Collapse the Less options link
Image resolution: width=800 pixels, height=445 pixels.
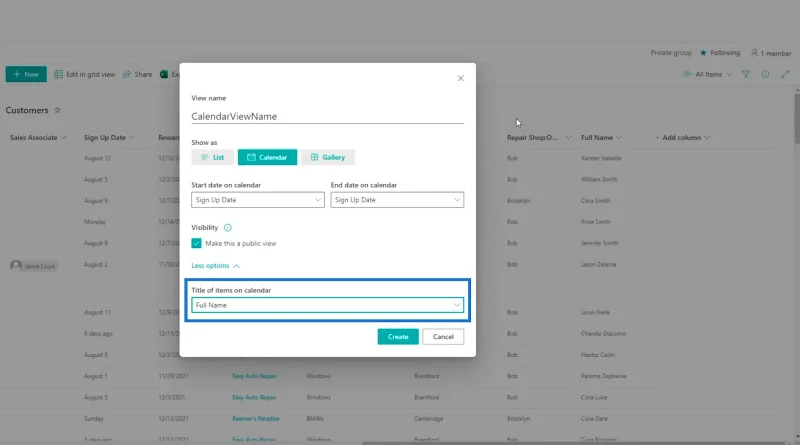215,265
